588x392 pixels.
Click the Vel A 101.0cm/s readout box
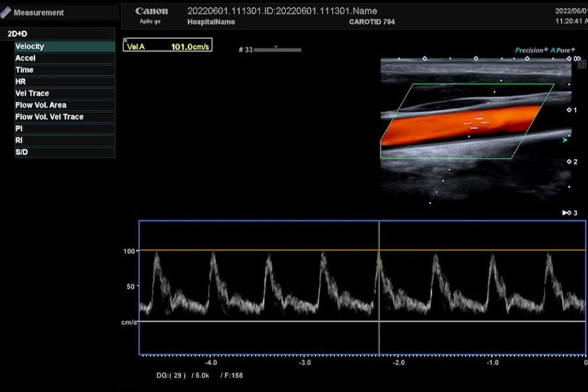168,45
